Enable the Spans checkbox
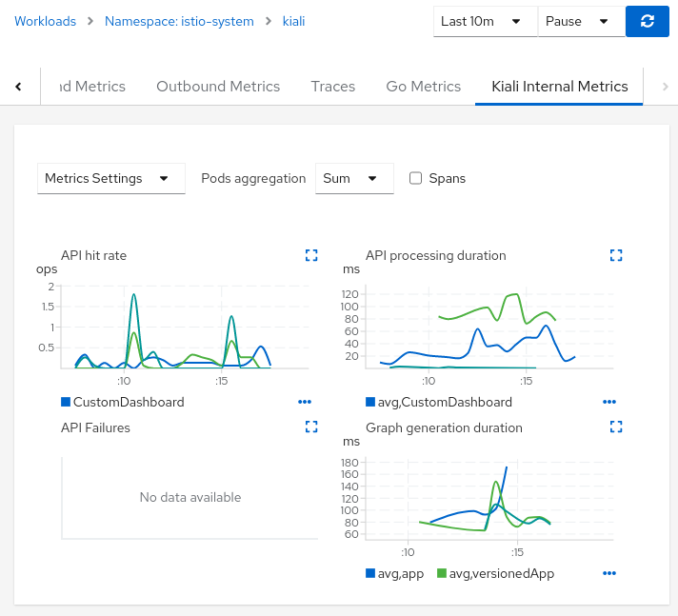 click(x=415, y=178)
